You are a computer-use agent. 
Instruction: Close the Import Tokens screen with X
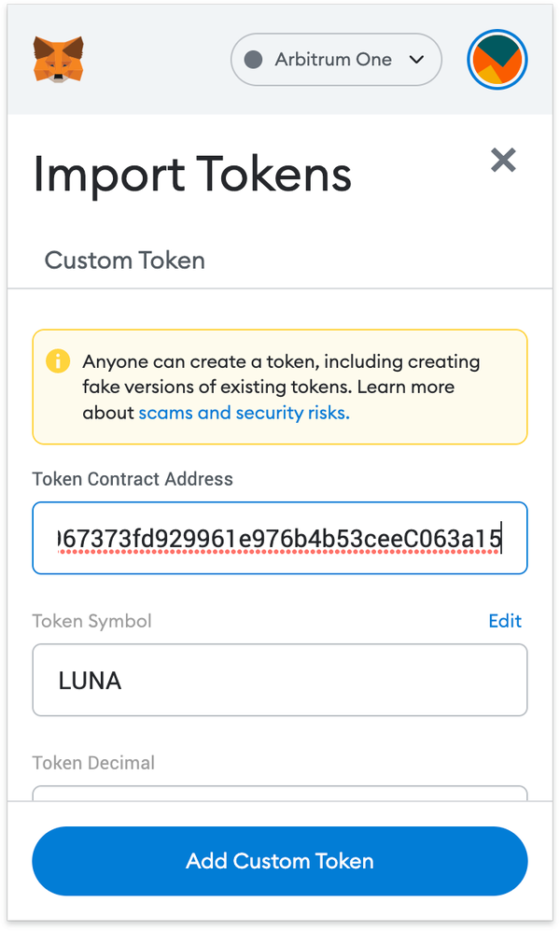coord(503,161)
